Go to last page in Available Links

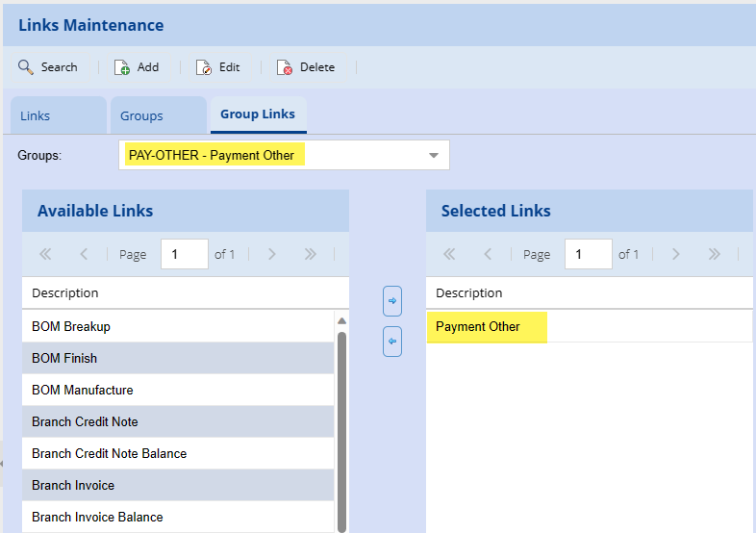pos(310,255)
